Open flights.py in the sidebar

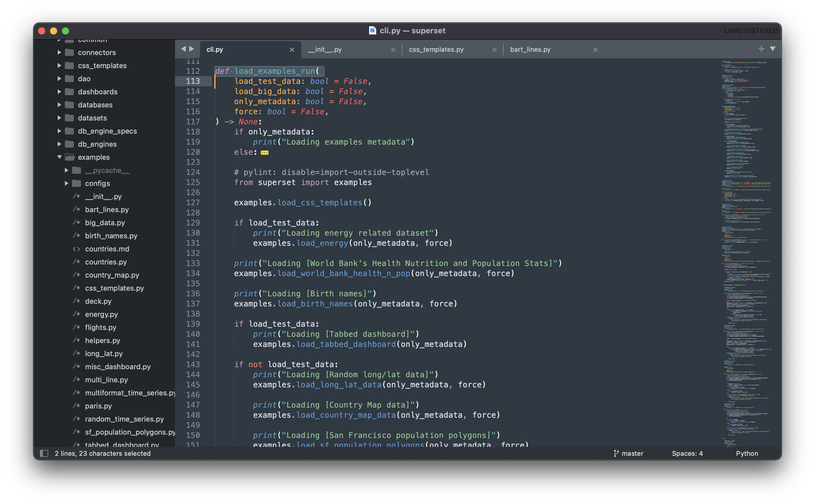point(100,327)
